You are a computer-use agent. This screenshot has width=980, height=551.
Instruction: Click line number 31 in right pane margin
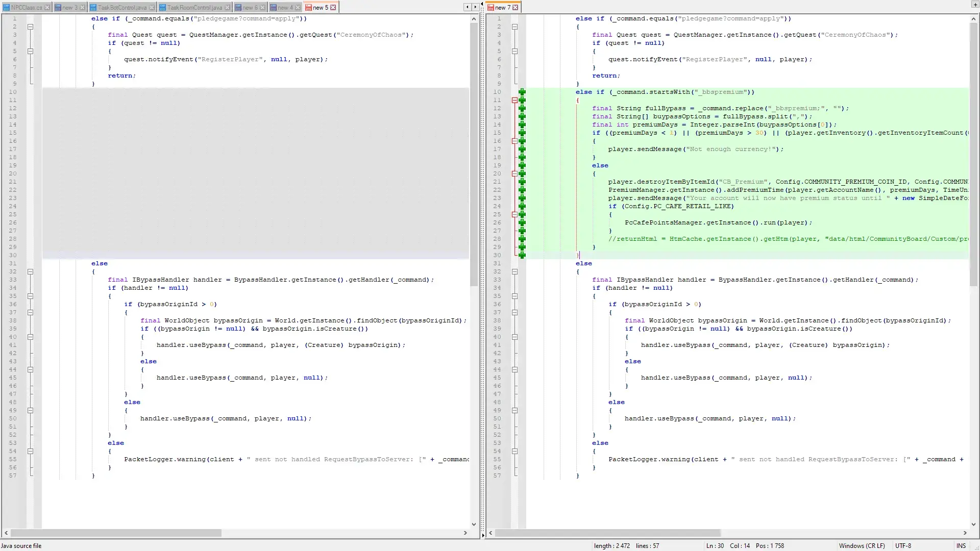pos(497,264)
